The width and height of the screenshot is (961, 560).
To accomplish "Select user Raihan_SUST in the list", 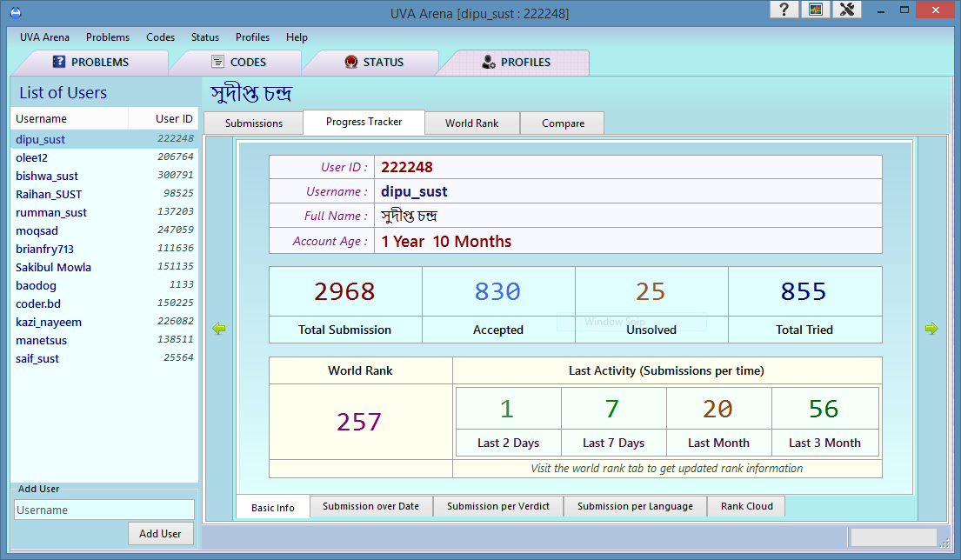I will click(104, 194).
